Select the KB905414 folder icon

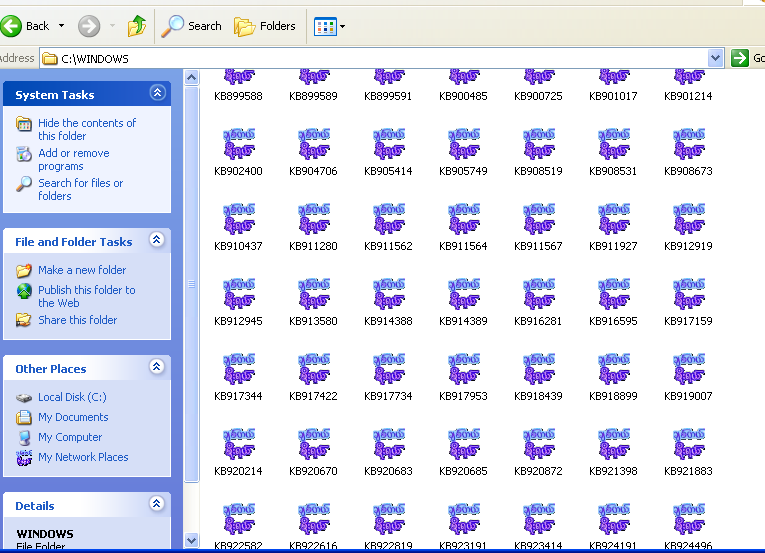pyautogui.click(x=388, y=144)
